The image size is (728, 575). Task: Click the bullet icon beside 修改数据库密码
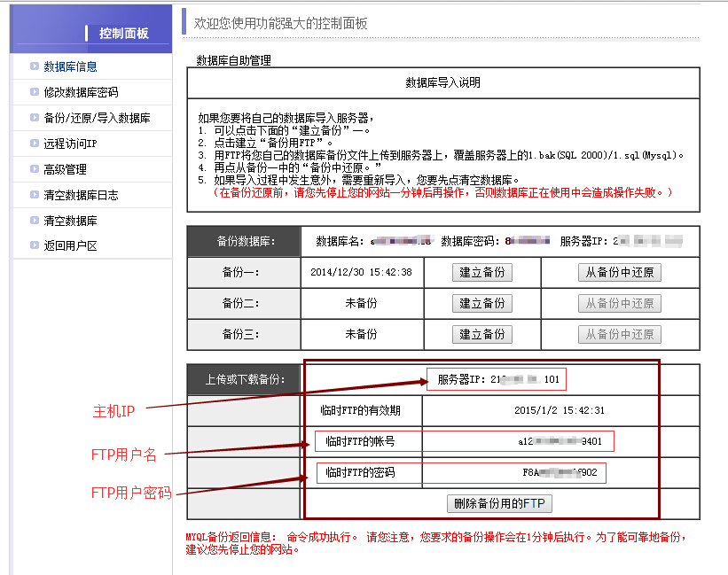35,92
